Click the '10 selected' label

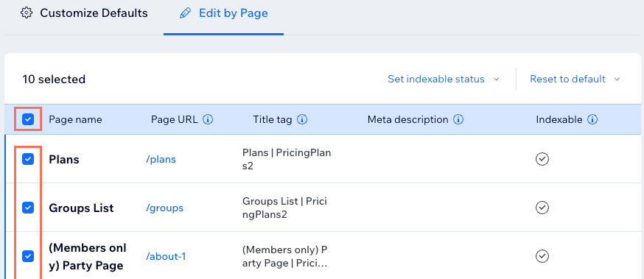pos(54,80)
